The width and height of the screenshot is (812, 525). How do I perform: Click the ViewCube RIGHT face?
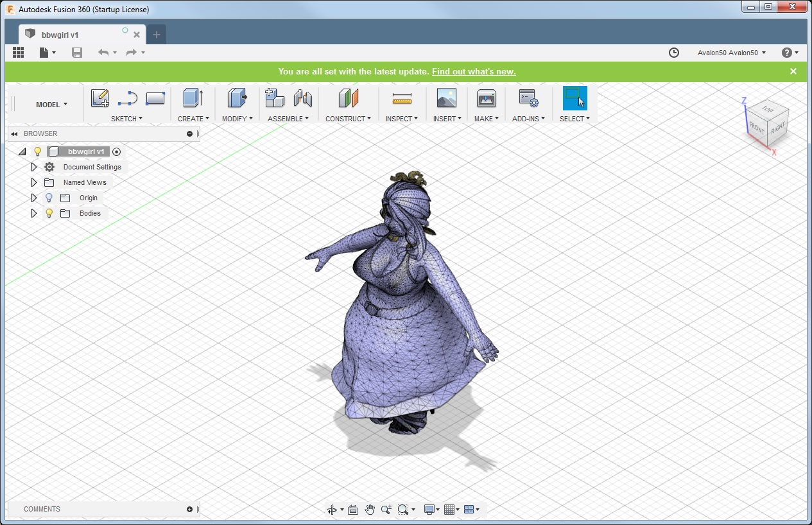click(x=778, y=127)
